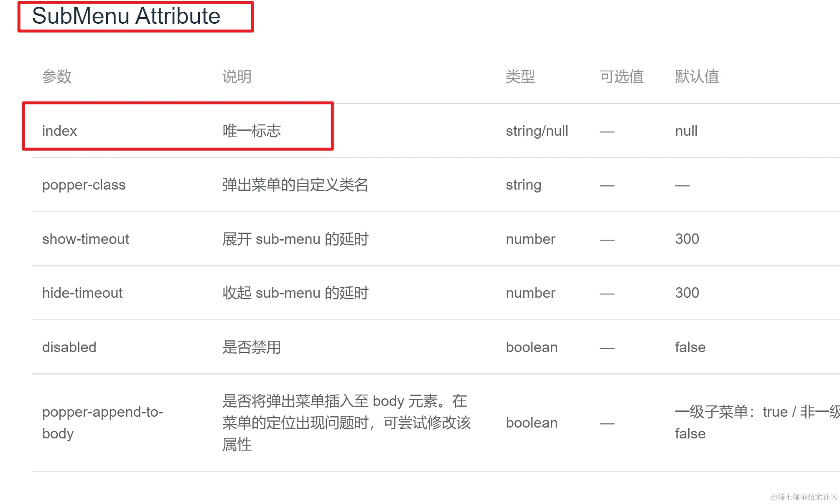
Task: Click the 可选值 column header
Action: coord(621,76)
